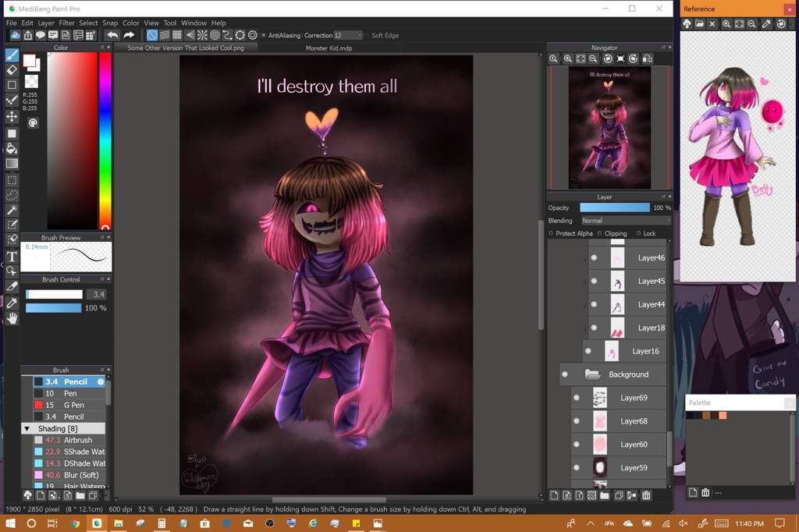Select the Bucket fill tool

tap(12, 148)
